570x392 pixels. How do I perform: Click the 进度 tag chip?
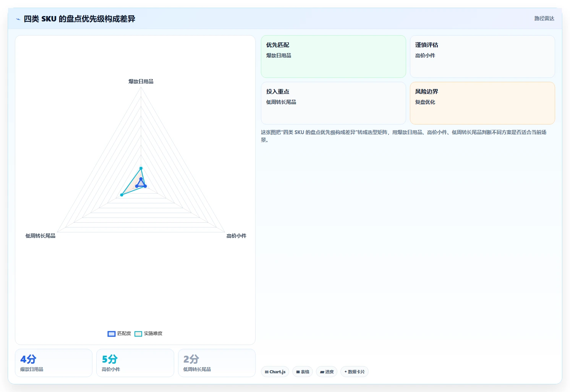pyautogui.click(x=327, y=372)
